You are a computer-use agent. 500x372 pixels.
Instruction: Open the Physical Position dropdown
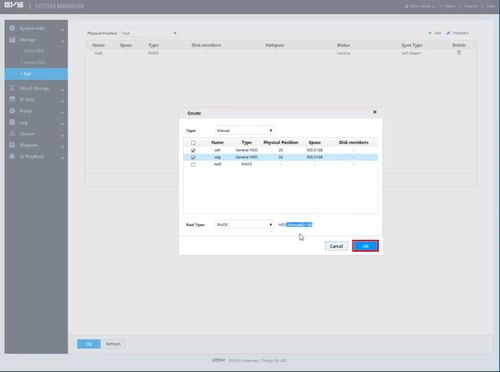(149, 33)
